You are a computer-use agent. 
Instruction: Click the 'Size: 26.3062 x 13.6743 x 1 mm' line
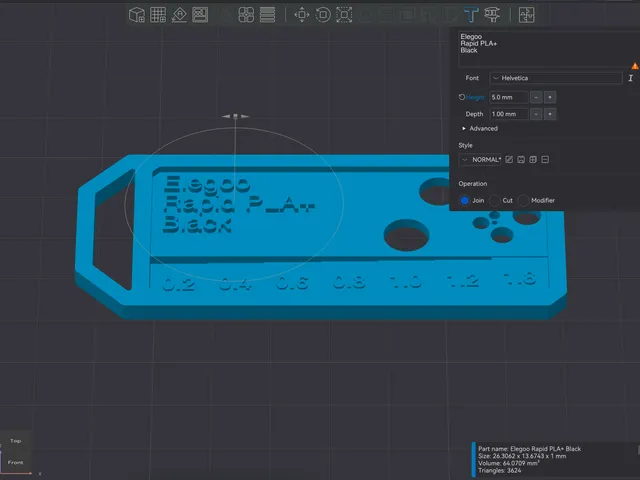click(522, 456)
